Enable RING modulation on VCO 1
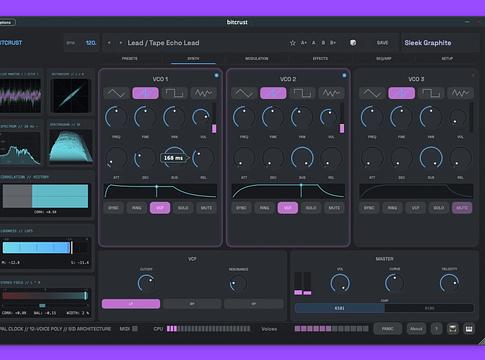This screenshot has width=485, height=360. (x=137, y=208)
